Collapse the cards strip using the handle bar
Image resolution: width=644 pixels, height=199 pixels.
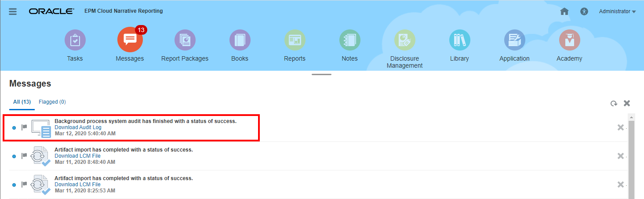(x=322, y=74)
